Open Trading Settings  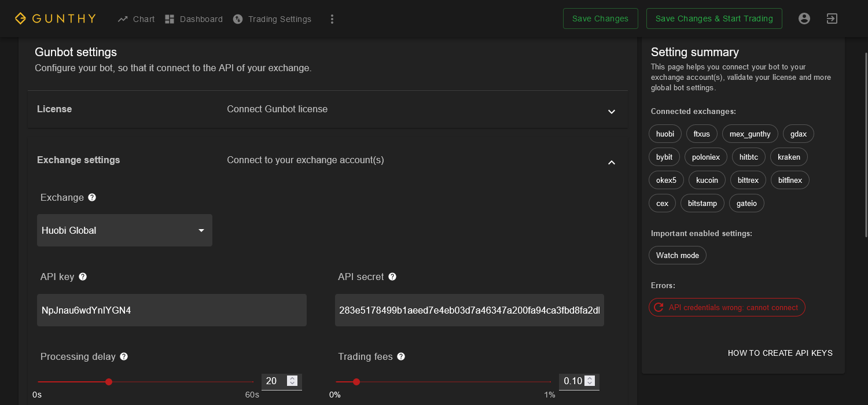272,19
